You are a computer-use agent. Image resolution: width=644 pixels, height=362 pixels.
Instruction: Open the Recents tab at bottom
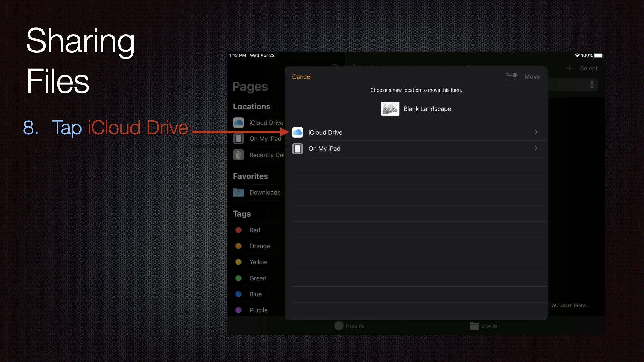[349, 326]
